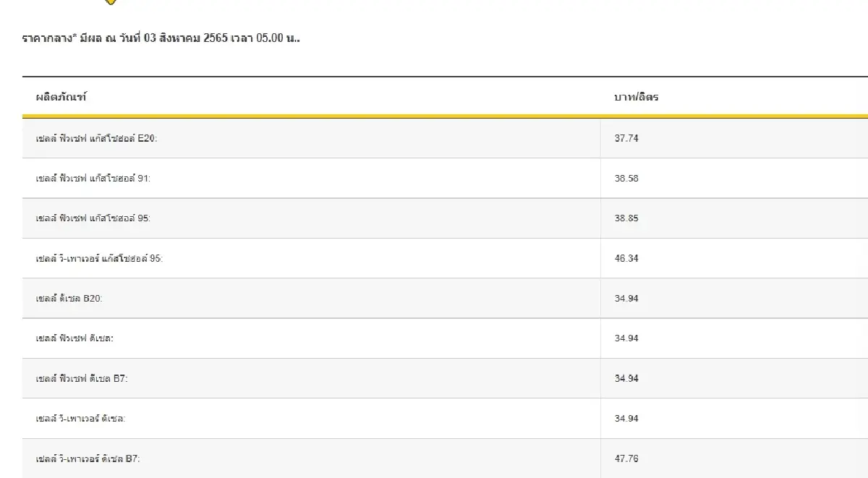Select the 38.58 price for แก๊สโซฮอล์ 91
This screenshot has height=478, width=868.
click(x=626, y=178)
